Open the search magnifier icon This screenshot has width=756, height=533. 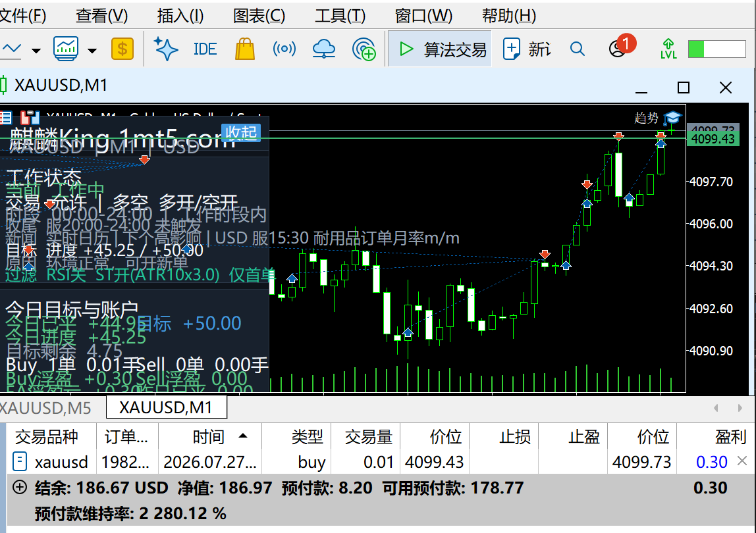tap(577, 49)
